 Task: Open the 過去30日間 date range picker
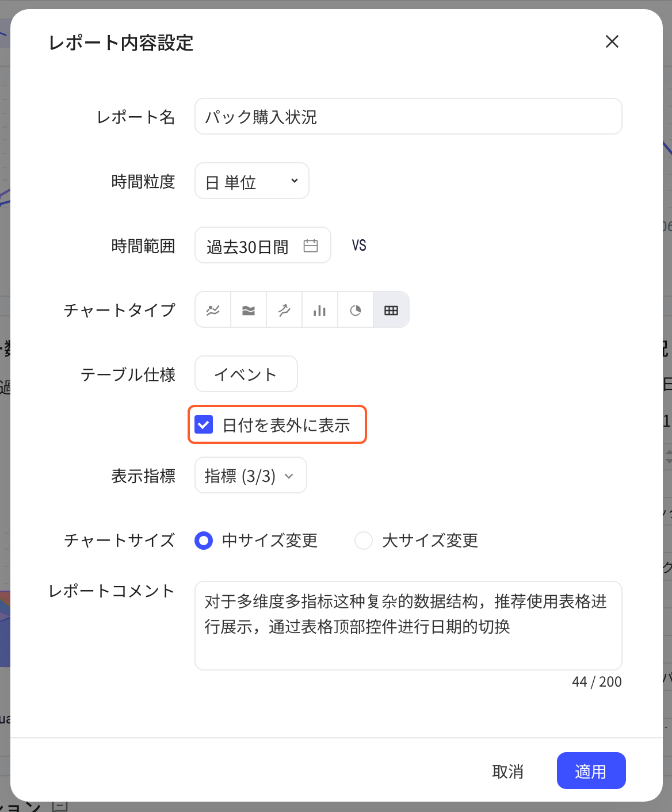pyautogui.click(x=263, y=246)
